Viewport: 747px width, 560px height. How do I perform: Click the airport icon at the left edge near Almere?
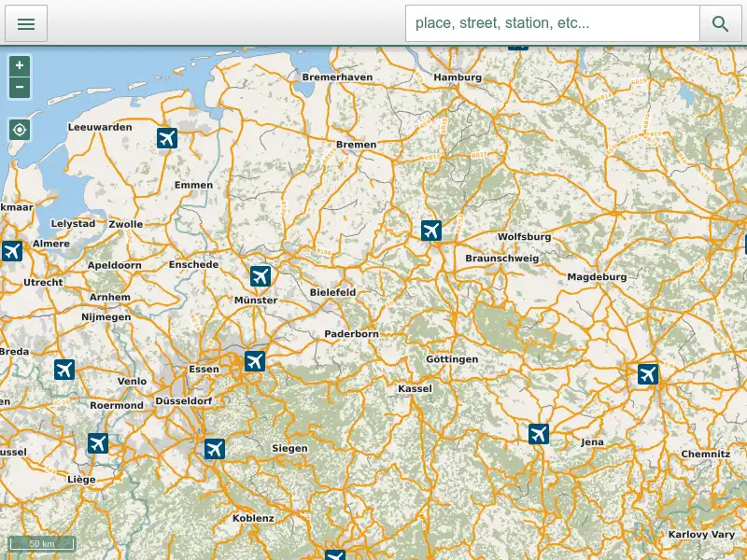pyautogui.click(x=11, y=250)
